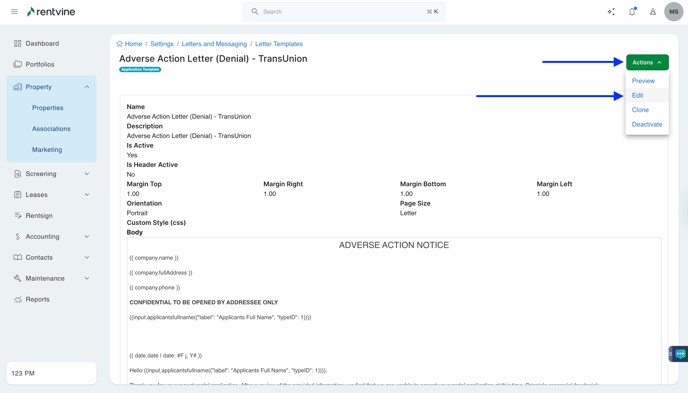Screen dimensions: 688x393
Task: Open Associations in the sidebar
Action: pos(51,129)
